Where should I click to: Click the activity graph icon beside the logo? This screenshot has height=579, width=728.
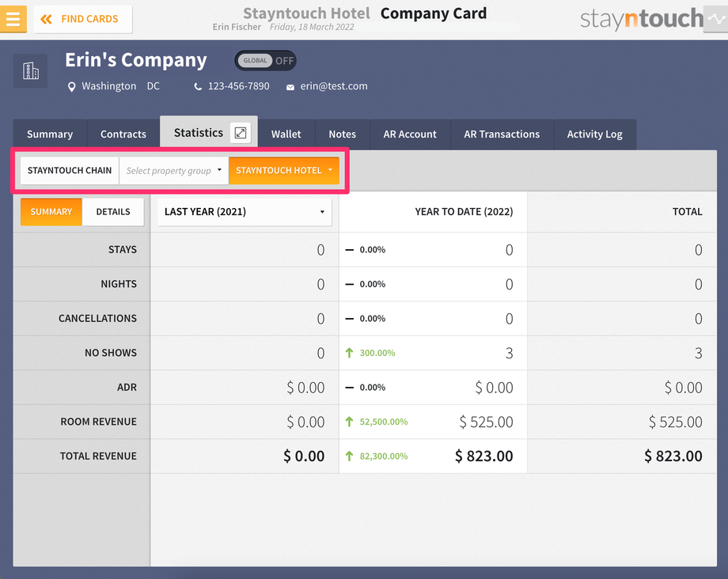coord(715,19)
